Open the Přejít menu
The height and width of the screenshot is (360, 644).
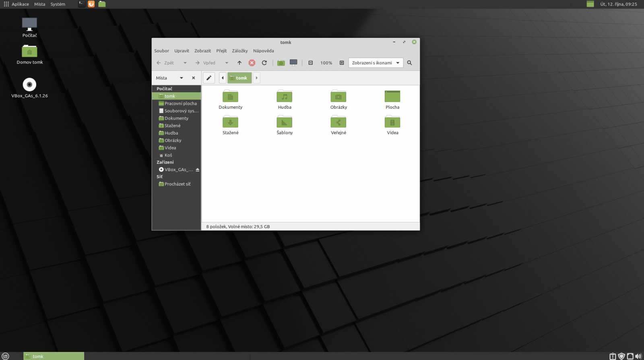221,51
